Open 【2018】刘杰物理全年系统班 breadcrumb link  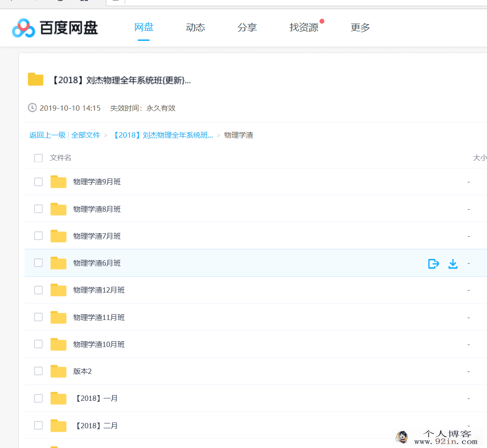tap(162, 135)
